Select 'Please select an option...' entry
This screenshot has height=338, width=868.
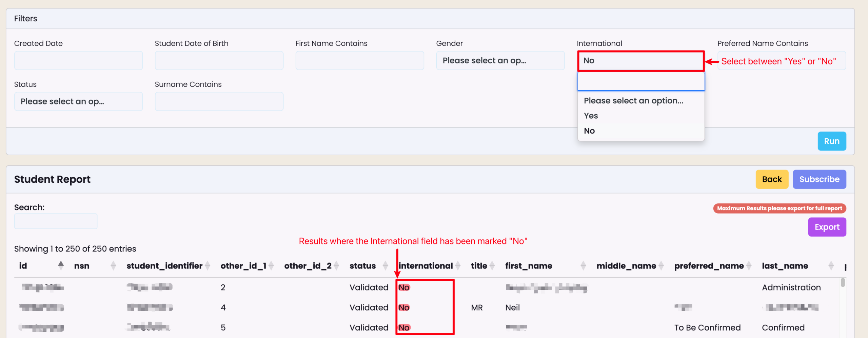tap(633, 101)
